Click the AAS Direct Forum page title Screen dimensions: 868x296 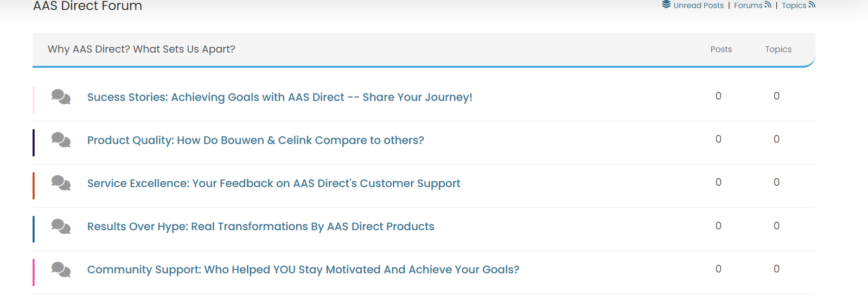pos(88,6)
